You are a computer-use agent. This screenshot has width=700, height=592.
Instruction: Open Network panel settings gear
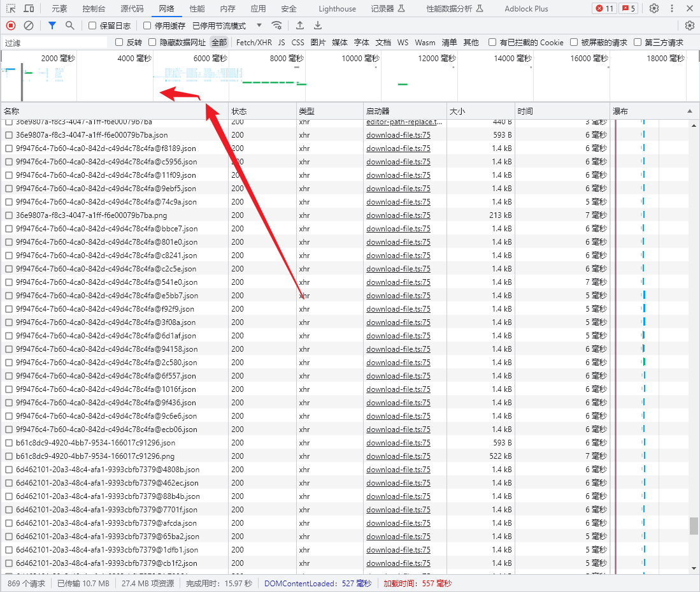point(690,25)
